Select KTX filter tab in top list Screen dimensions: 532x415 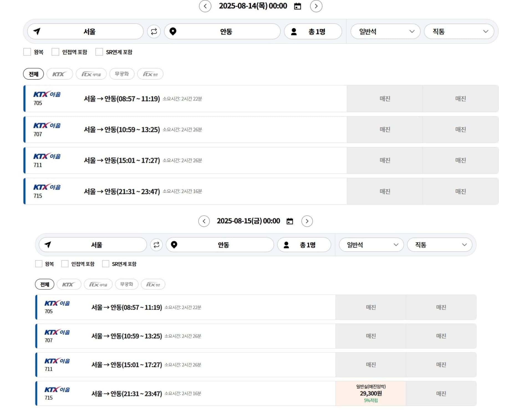coord(60,74)
